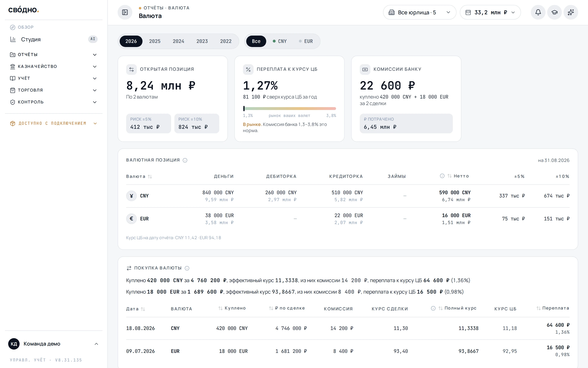Sort purchases by Переплата column
Viewport: 588px width, 368px height.
pyautogui.click(x=538, y=308)
